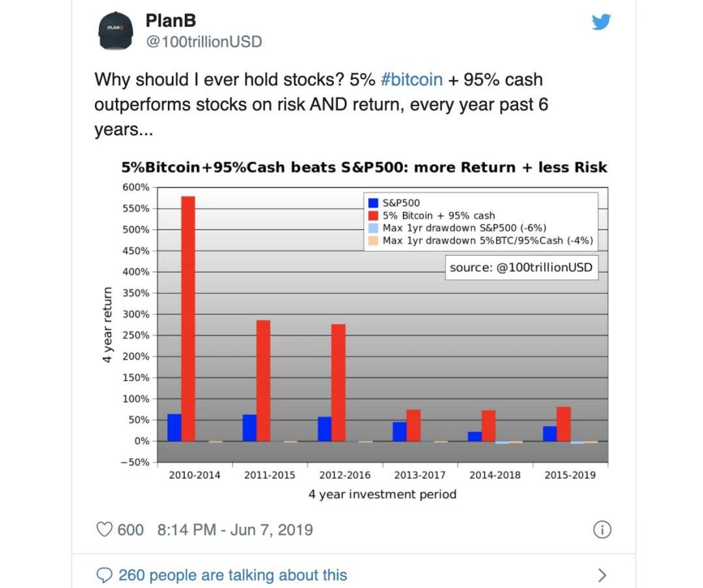The image size is (703, 588).
Task: Click the PlanB display name
Action: 171,21
